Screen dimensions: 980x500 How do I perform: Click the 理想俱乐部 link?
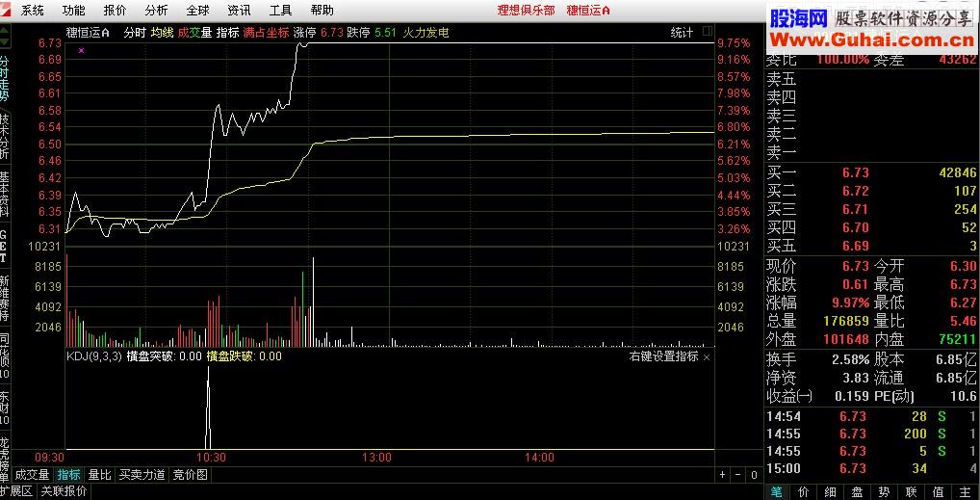click(x=526, y=10)
